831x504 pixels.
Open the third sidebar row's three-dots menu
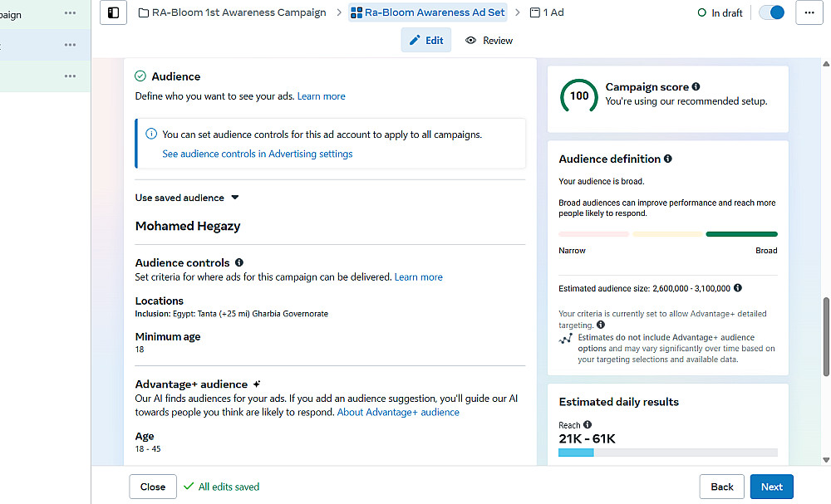(70, 76)
